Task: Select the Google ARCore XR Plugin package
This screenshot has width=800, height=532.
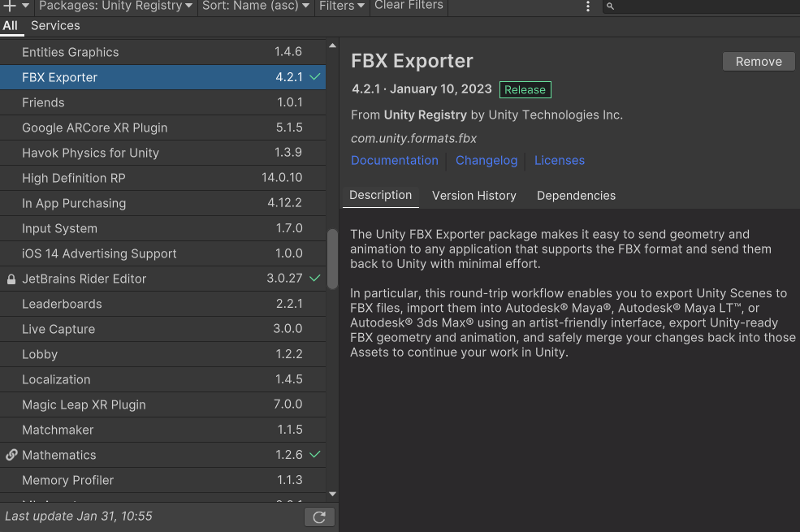Action: (x=162, y=128)
